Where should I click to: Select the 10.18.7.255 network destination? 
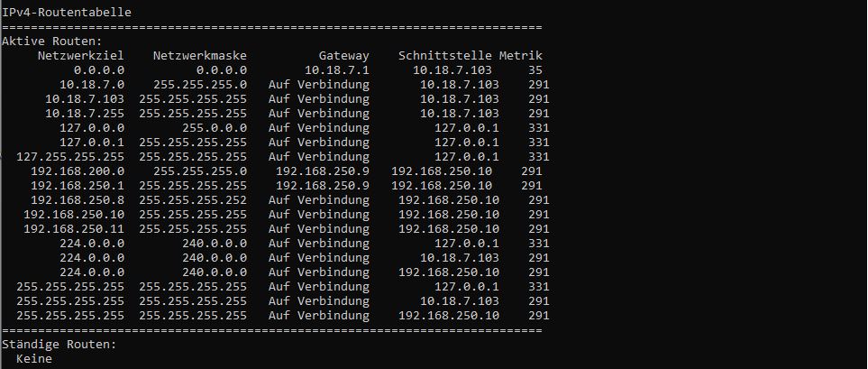pos(85,114)
